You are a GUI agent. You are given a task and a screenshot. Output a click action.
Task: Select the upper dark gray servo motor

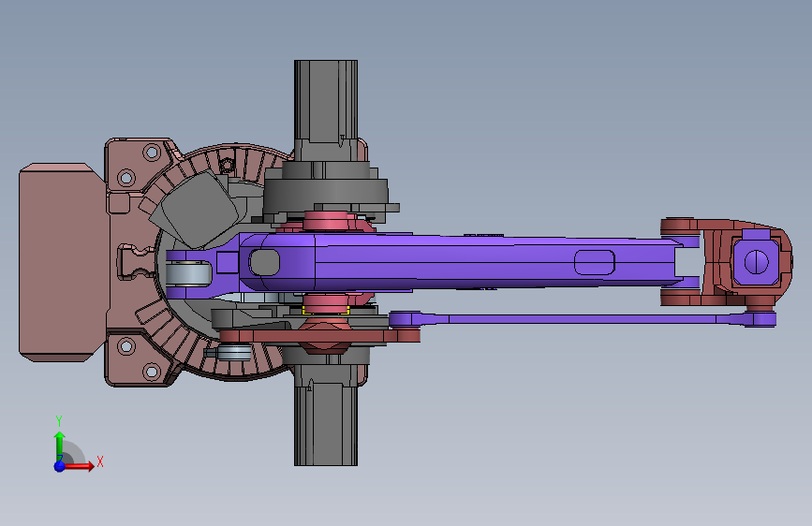[326, 109]
